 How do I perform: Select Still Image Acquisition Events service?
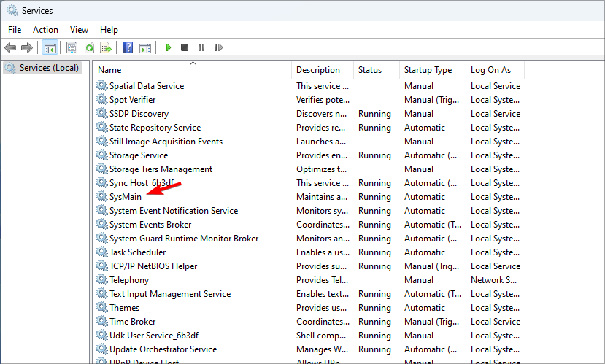(166, 142)
